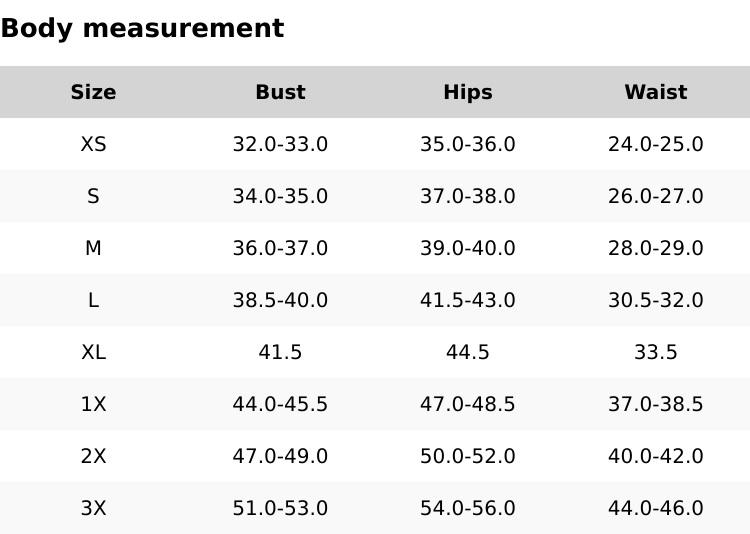Click the XS size row label
The width and height of the screenshot is (750, 534).
tap(93, 145)
